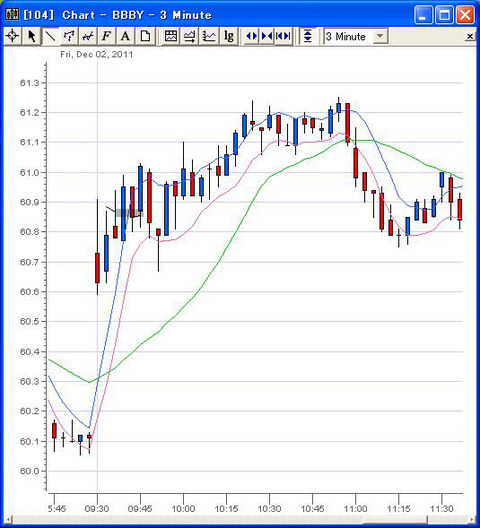This screenshot has width=480, height=528.
Task: Select the crosshair cursor tool
Action: [x=12, y=36]
